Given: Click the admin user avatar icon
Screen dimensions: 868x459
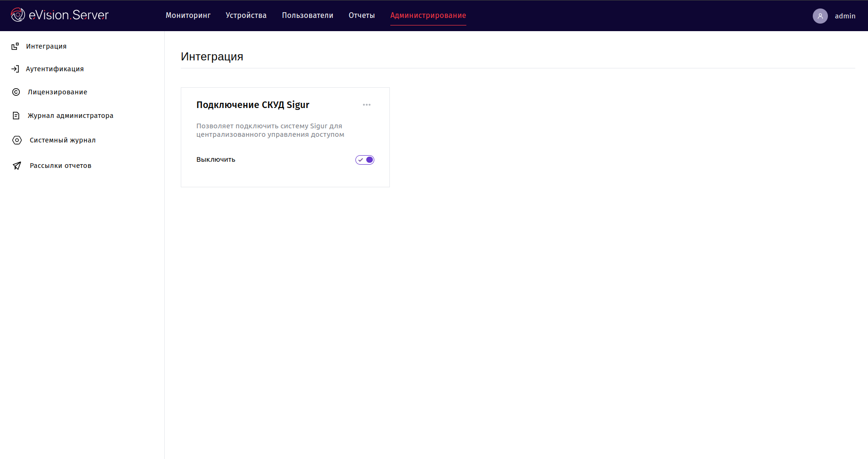Looking at the screenshot, I should pyautogui.click(x=820, y=16).
